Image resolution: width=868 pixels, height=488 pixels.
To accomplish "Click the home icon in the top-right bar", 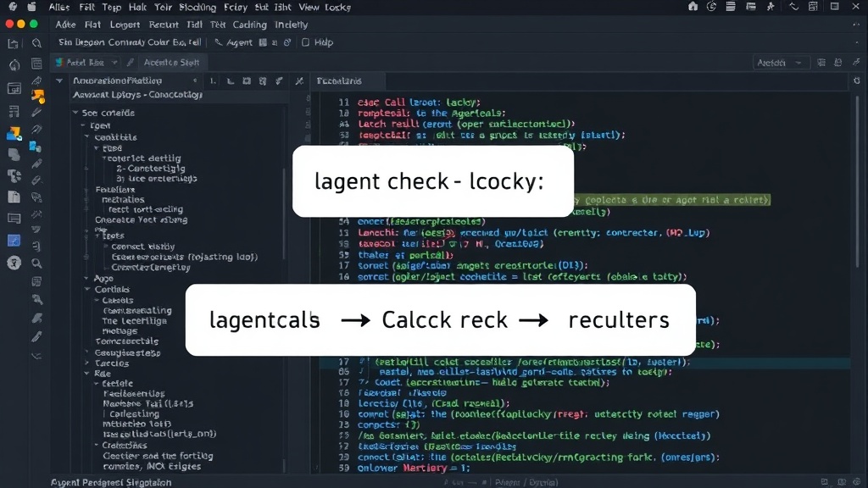I will [x=693, y=7].
